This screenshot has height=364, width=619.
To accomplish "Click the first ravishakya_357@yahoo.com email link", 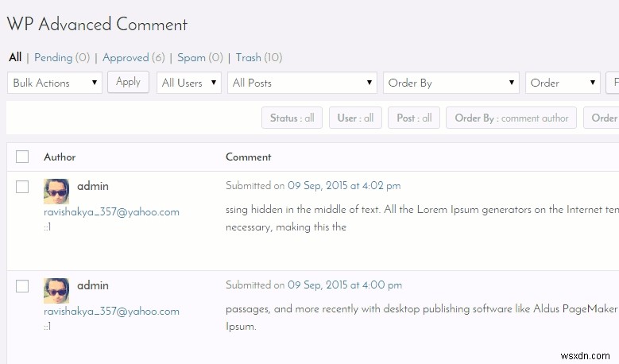I will click(x=111, y=212).
